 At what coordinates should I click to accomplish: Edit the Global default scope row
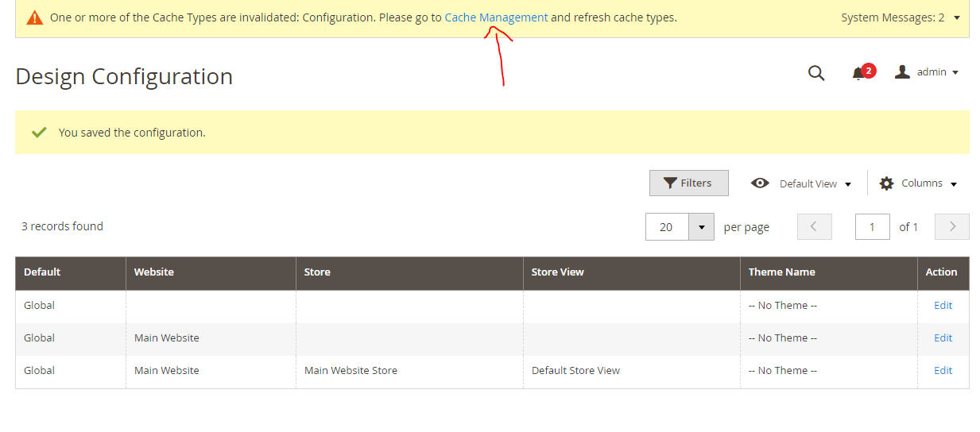click(x=943, y=306)
